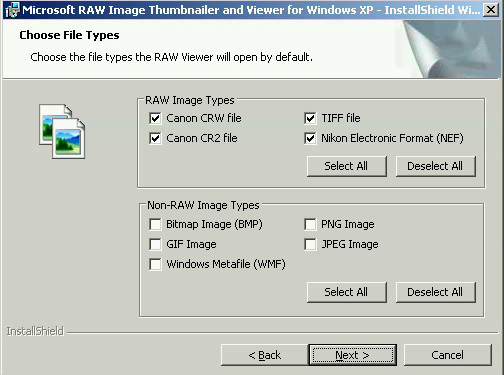Disable Nikon Electronic Format (NEF) checkbox

[x=310, y=138]
